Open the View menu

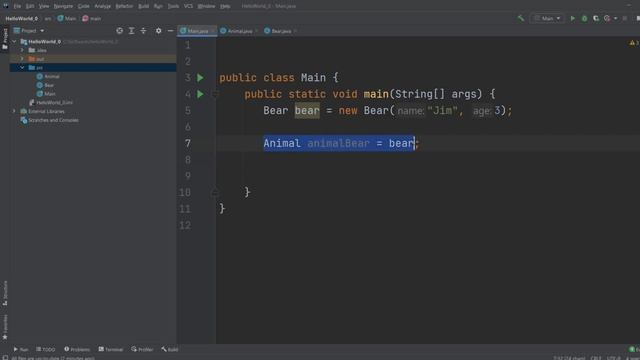click(x=44, y=6)
